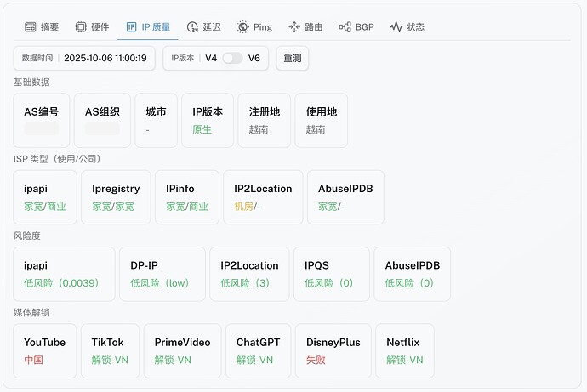View the 状态 tab

(x=407, y=27)
